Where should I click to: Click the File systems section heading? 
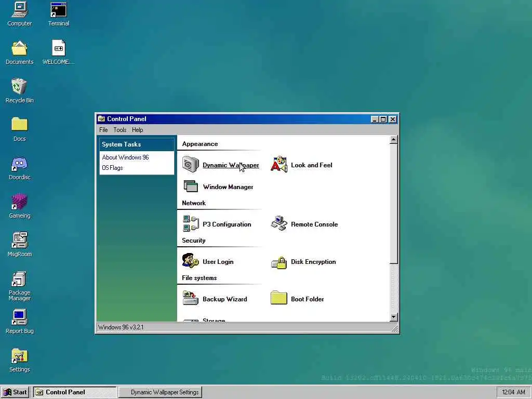pyautogui.click(x=199, y=278)
